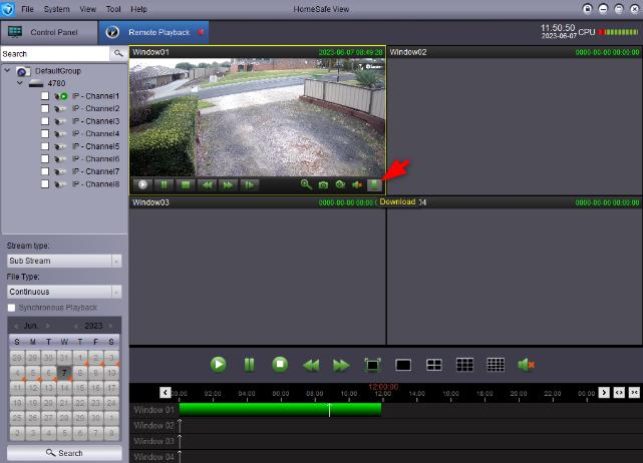This screenshot has width=643, height=463.
Task: Click the Download icon in Window01
Action: tap(374, 185)
